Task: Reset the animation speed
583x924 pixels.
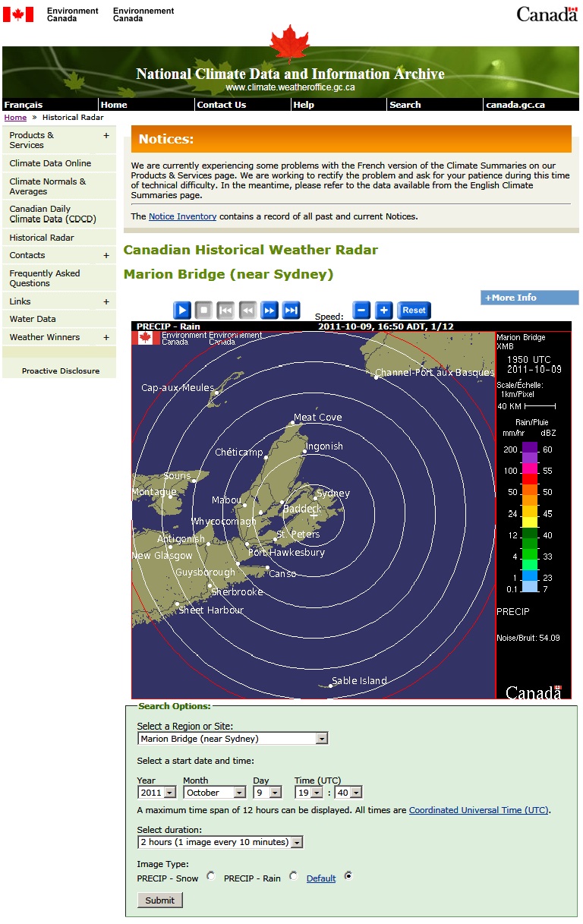Action: [414, 310]
